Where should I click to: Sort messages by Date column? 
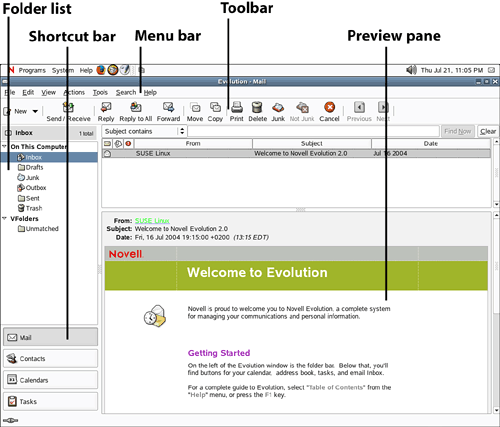click(431, 144)
